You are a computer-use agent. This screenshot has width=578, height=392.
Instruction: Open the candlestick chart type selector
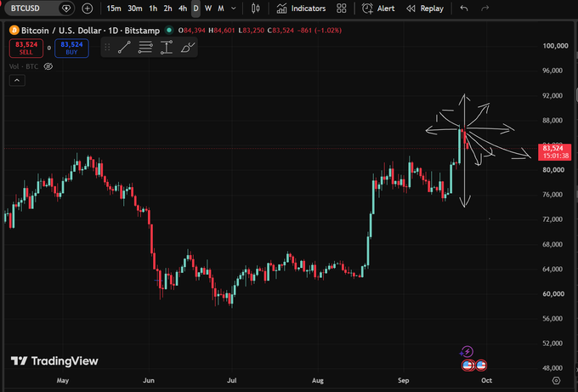click(x=256, y=9)
